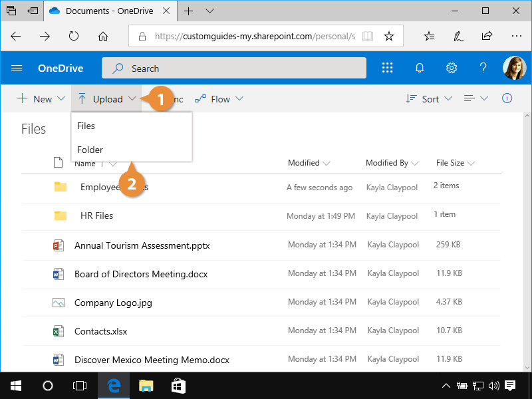Open the details info pane icon
532x399 pixels.
tap(507, 98)
